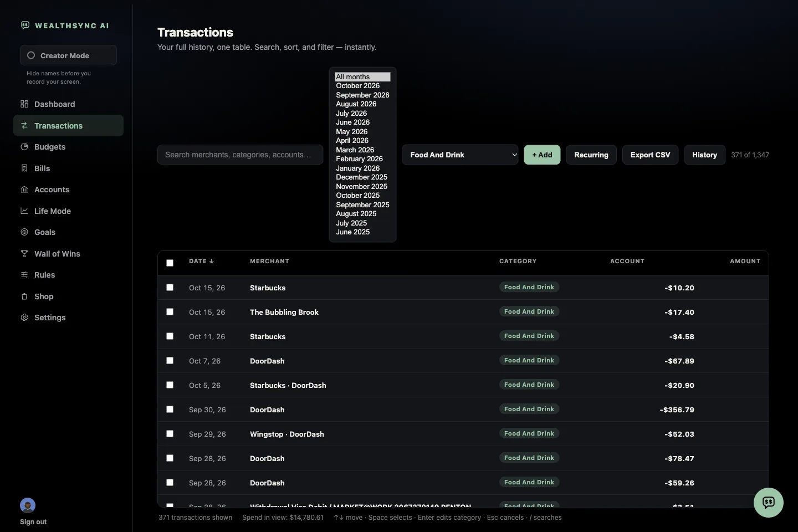Choose December 2025 from month list
Screen dimensions: 798x532
[362, 177]
